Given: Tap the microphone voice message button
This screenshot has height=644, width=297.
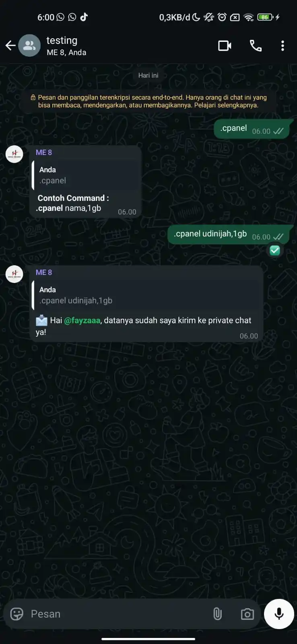Looking at the screenshot, I should 279,614.
